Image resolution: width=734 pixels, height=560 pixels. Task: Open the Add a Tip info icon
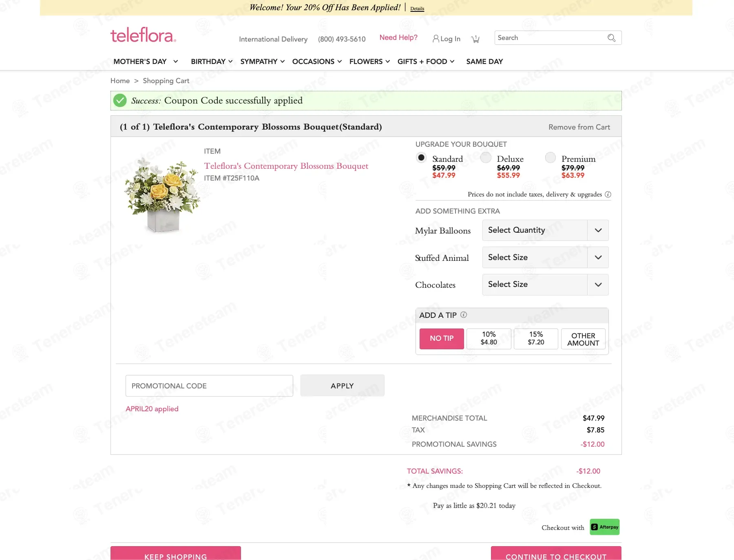[464, 315]
